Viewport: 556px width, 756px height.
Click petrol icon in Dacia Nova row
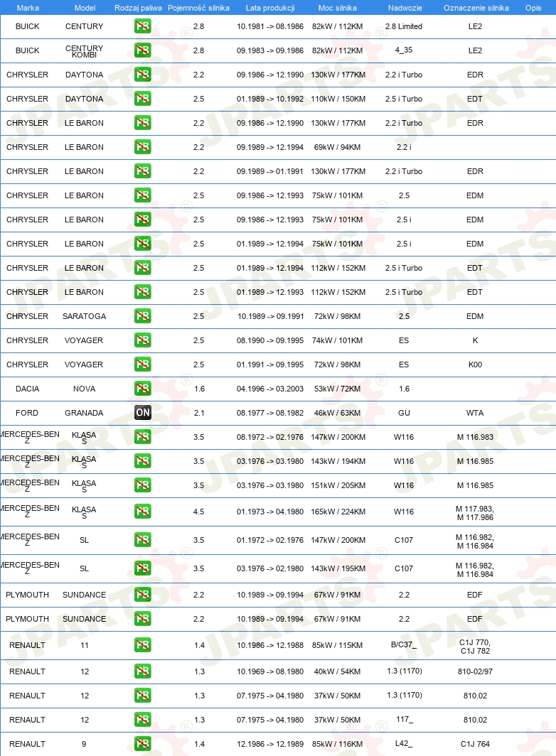[x=142, y=388]
